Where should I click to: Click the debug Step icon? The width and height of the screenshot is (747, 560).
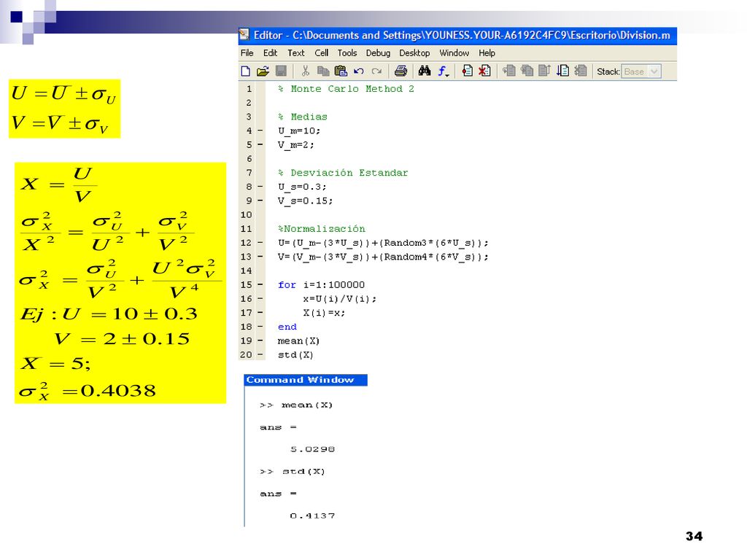pyautogui.click(x=508, y=71)
